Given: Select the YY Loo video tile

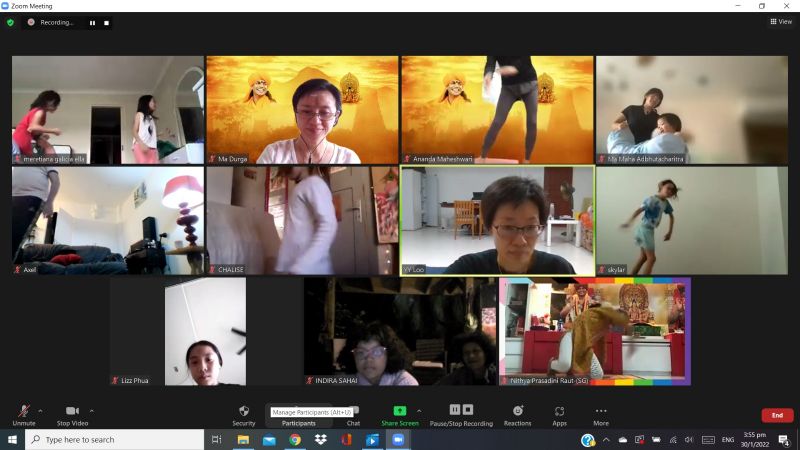Looking at the screenshot, I should pyautogui.click(x=497, y=220).
